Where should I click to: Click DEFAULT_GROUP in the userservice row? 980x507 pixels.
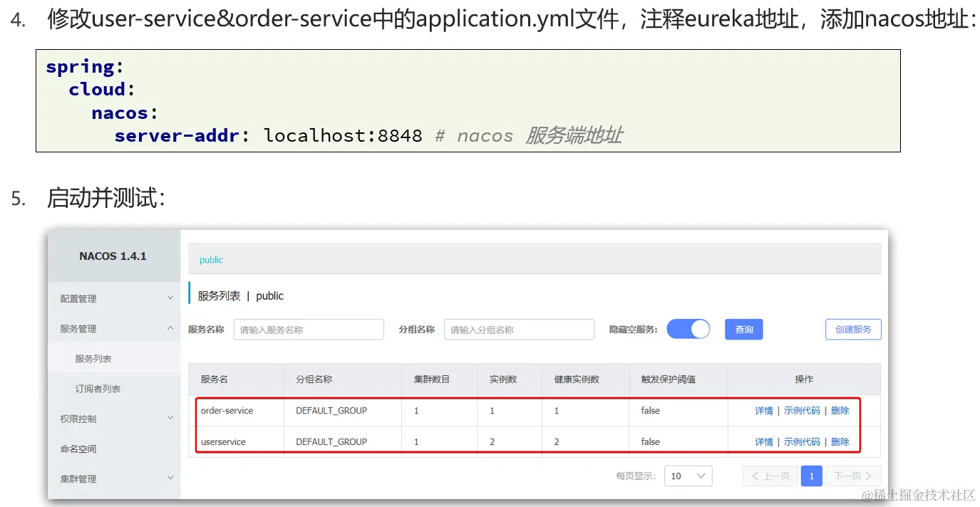(x=331, y=442)
